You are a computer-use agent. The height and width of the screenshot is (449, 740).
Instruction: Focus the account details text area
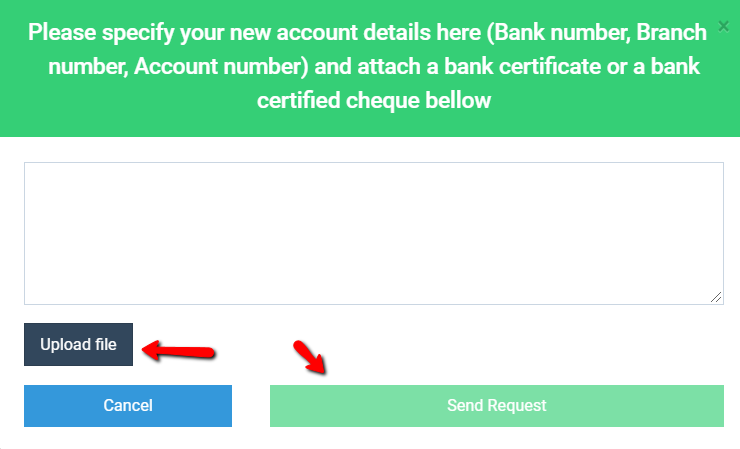point(374,233)
